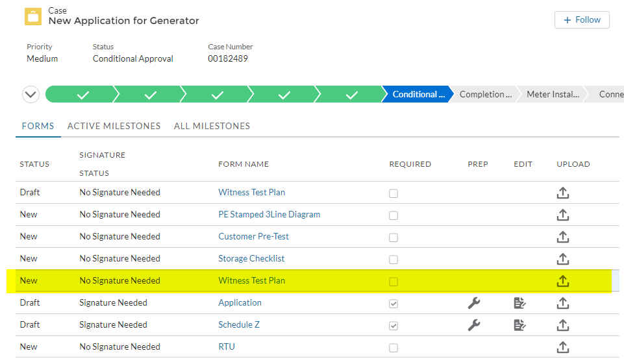Screen dimensions: 624x364
Task: Click upload icon for PE Stamped 3Line Diagram
Action: tap(563, 215)
